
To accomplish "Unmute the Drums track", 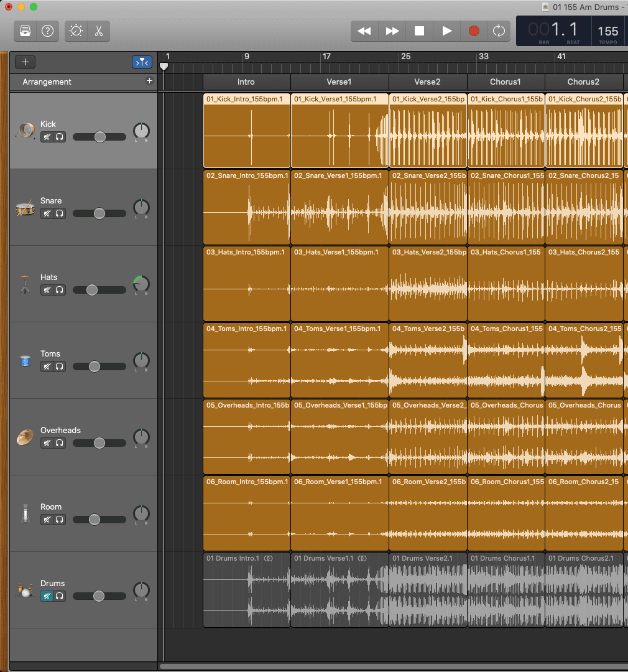I will [x=47, y=596].
